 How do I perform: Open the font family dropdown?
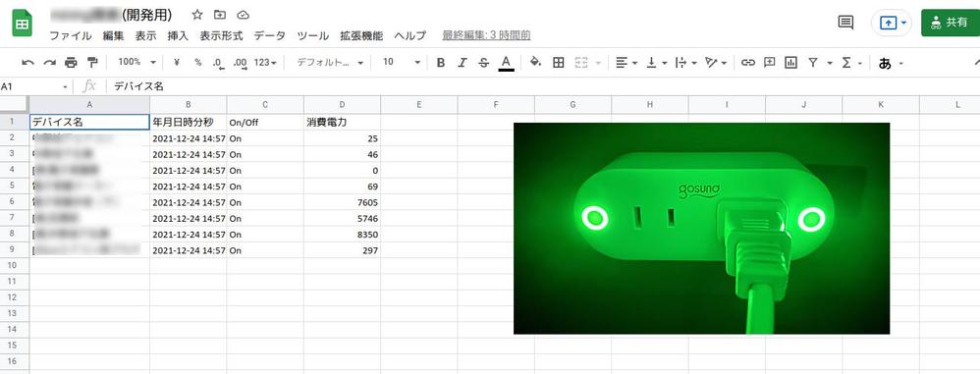click(330, 63)
